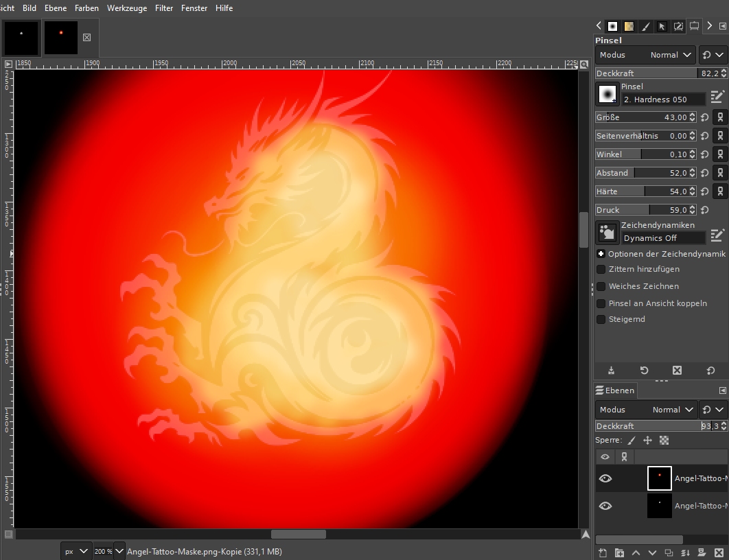The width and height of the screenshot is (729, 560).
Task: Link Größe to brush defaults
Action: [720, 117]
